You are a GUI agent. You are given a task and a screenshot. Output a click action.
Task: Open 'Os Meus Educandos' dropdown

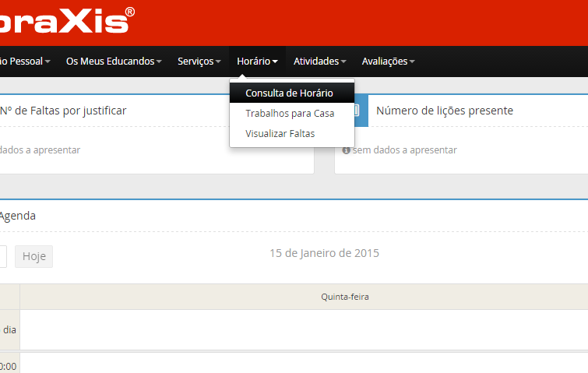[114, 62]
